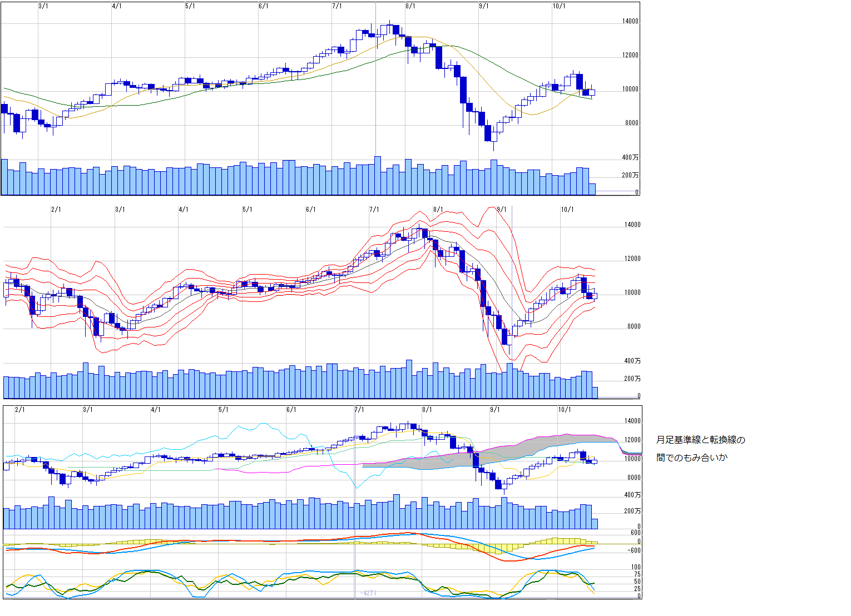Click the "3/1" date label on top chart
The height and width of the screenshot is (616, 851).
42,6
